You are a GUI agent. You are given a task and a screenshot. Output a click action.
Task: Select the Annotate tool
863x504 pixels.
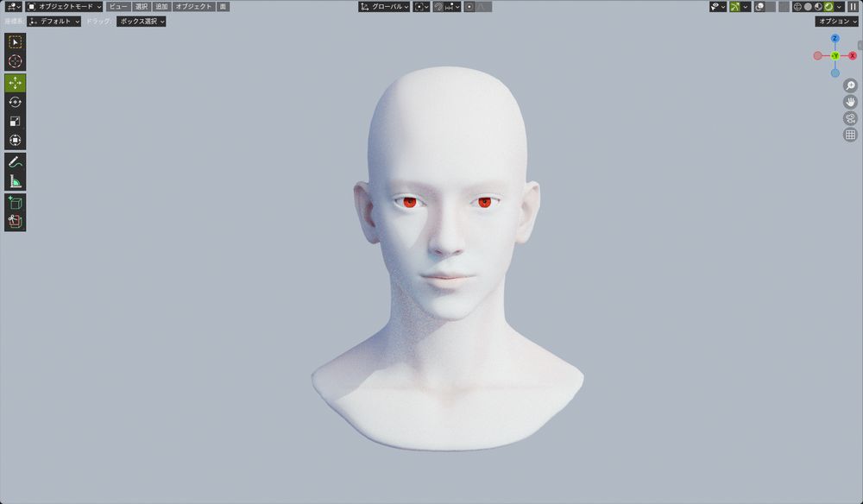coord(15,161)
